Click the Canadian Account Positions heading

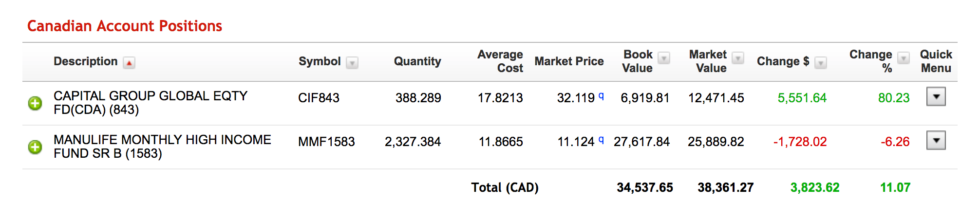pyautogui.click(x=125, y=26)
